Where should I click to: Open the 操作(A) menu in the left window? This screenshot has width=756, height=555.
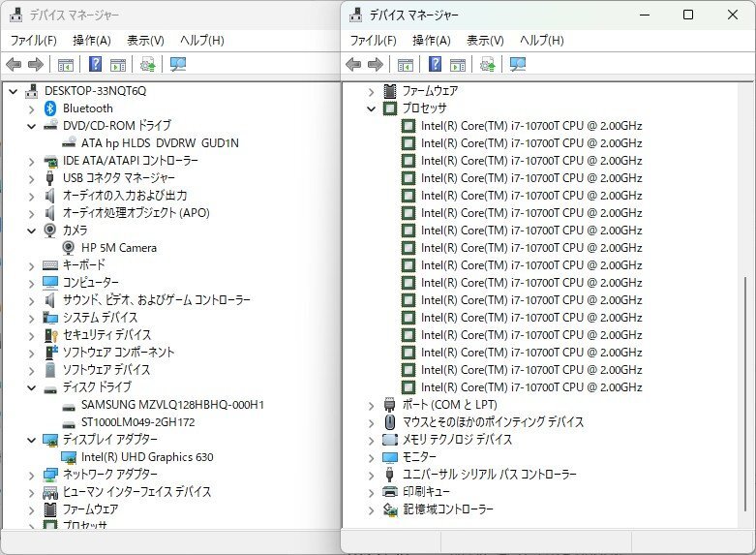[x=91, y=41]
